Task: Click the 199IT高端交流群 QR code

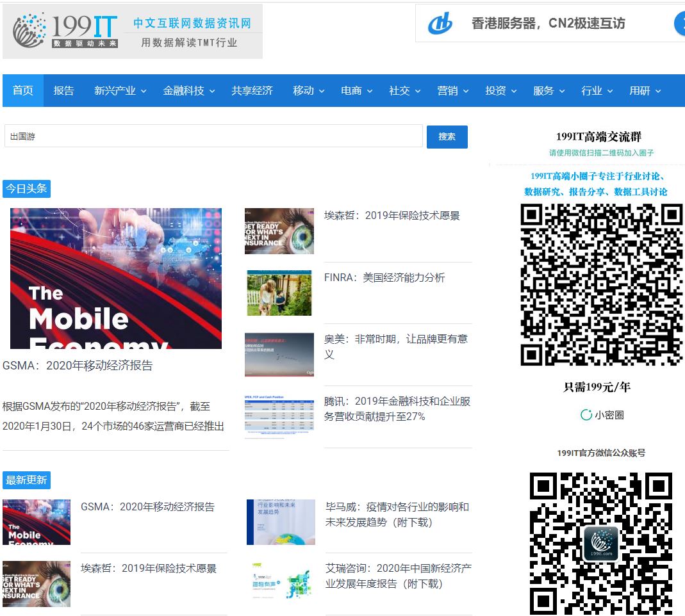Action: point(601,284)
